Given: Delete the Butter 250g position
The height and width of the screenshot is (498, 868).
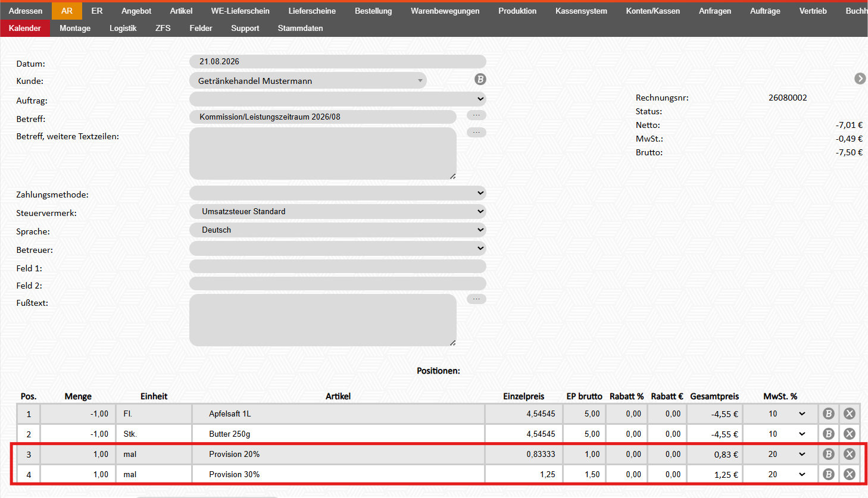Looking at the screenshot, I should 850,434.
